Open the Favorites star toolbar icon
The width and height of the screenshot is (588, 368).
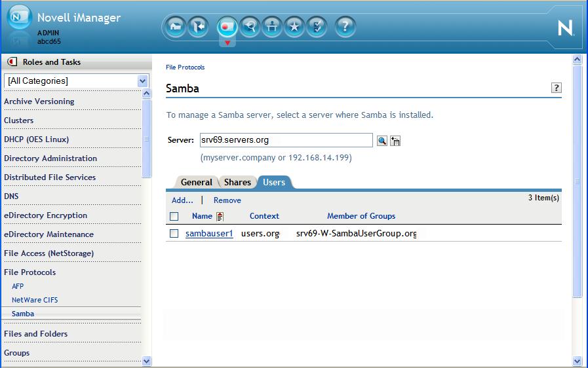click(294, 27)
